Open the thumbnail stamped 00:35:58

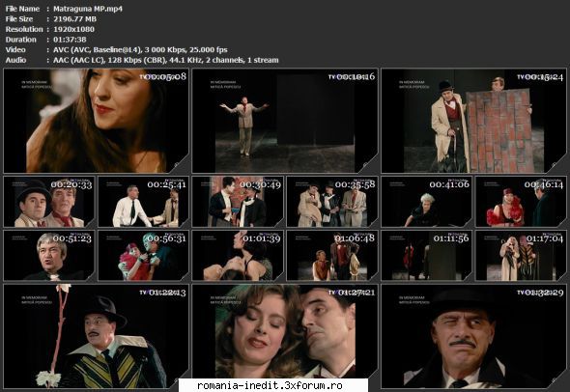coord(332,202)
